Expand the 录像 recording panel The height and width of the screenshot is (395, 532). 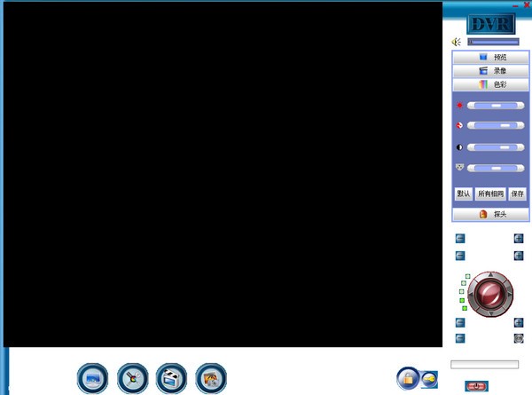(490, 71)
